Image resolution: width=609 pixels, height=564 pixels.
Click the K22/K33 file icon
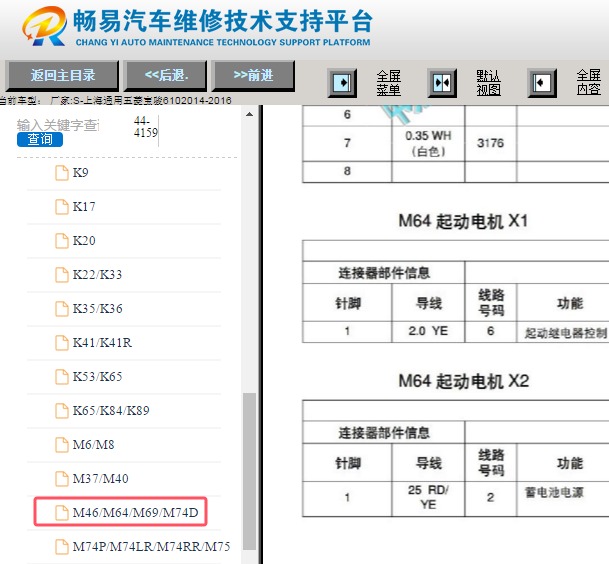pos(62,275)
